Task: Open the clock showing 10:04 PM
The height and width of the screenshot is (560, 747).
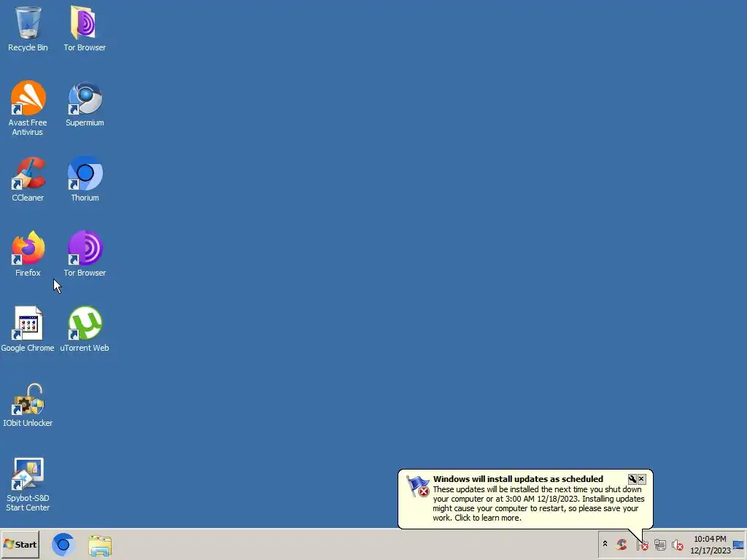Action: coord(710,545)
